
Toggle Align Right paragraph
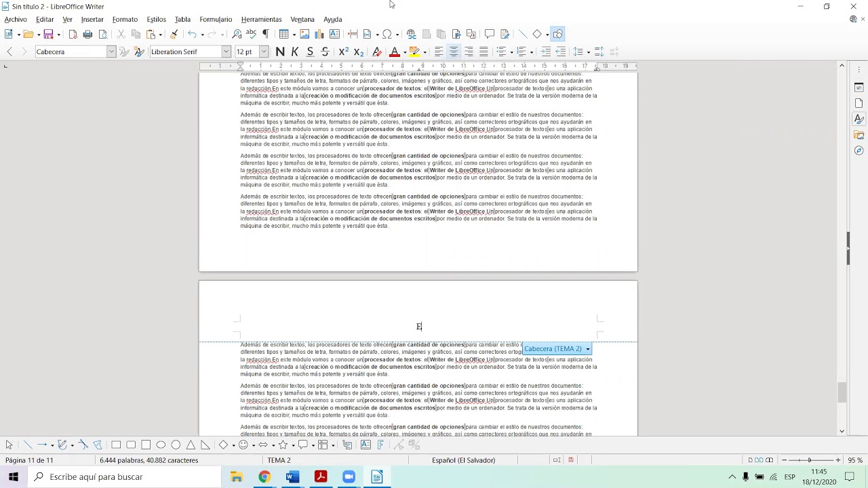(469, 52)
